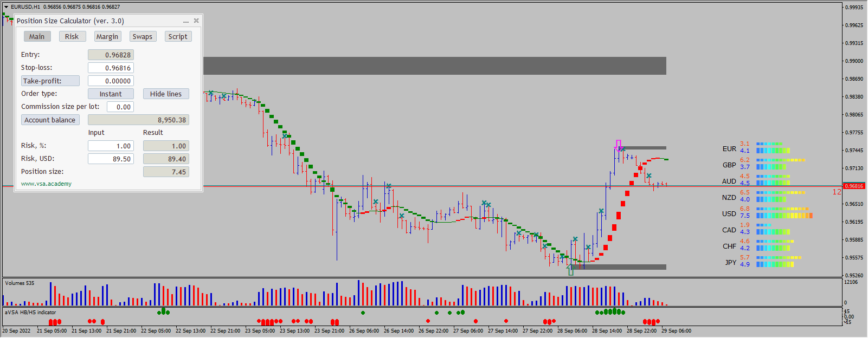Click the aVSA HB/HS indicator label
The image size is (868, 338).
coord(30,312)
